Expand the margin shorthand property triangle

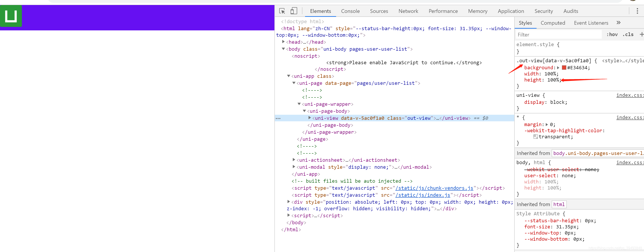(x=547, y=124)
